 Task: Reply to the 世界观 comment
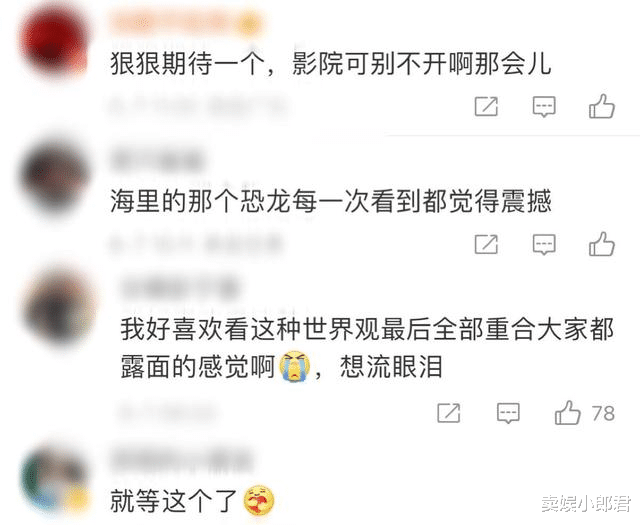[x=508, y=413]
